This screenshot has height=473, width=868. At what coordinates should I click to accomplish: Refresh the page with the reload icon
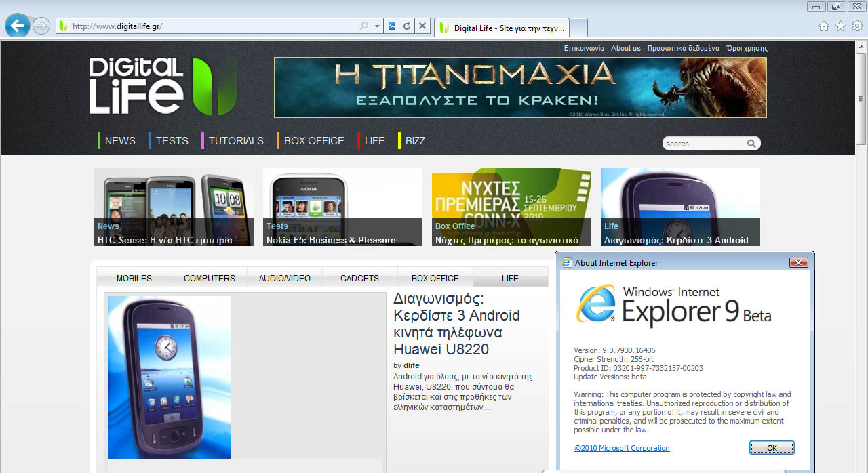(x=407, y=26)
